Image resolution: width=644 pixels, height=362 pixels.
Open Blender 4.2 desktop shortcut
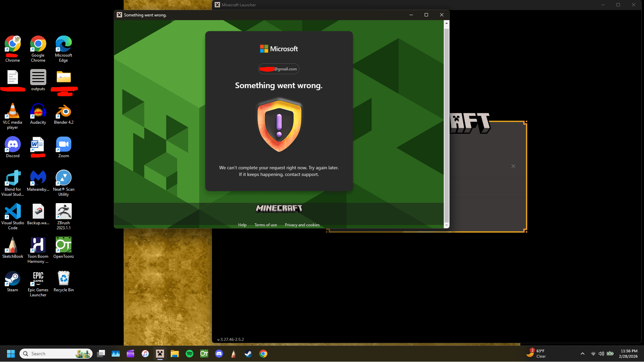(x=63, y=115)
